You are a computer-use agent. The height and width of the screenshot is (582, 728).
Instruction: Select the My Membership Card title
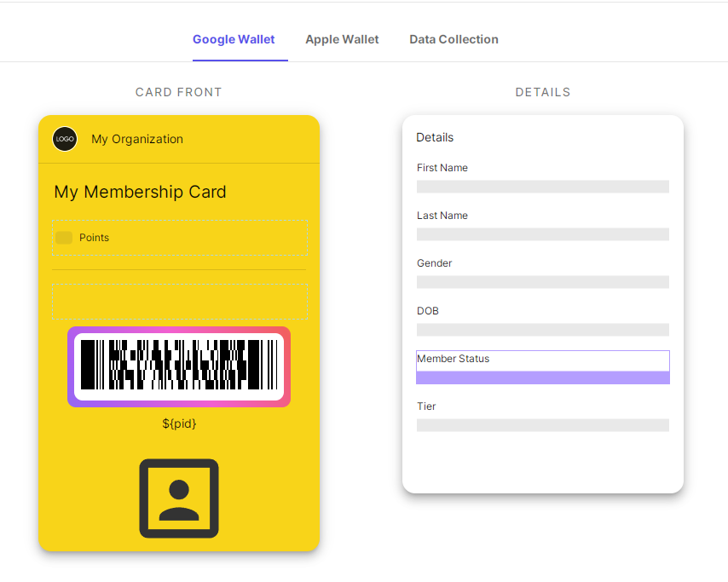click(140, 192)
